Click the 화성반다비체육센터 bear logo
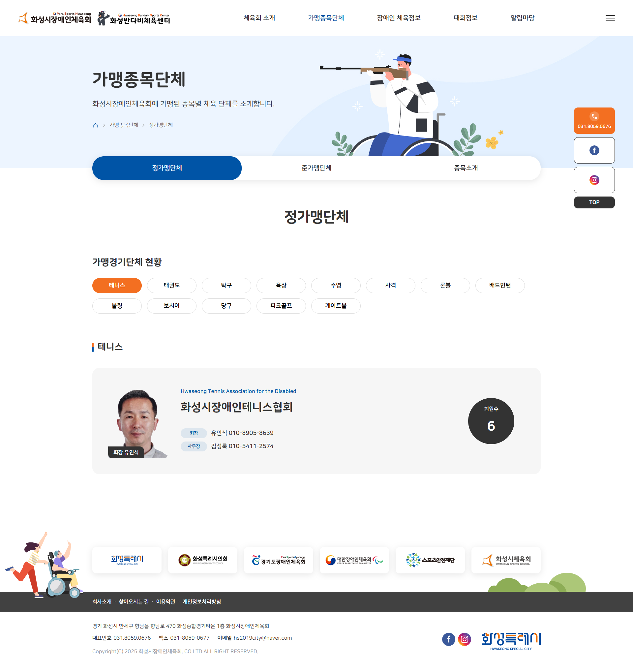The image size is (633, 672). tap(134, 18)
